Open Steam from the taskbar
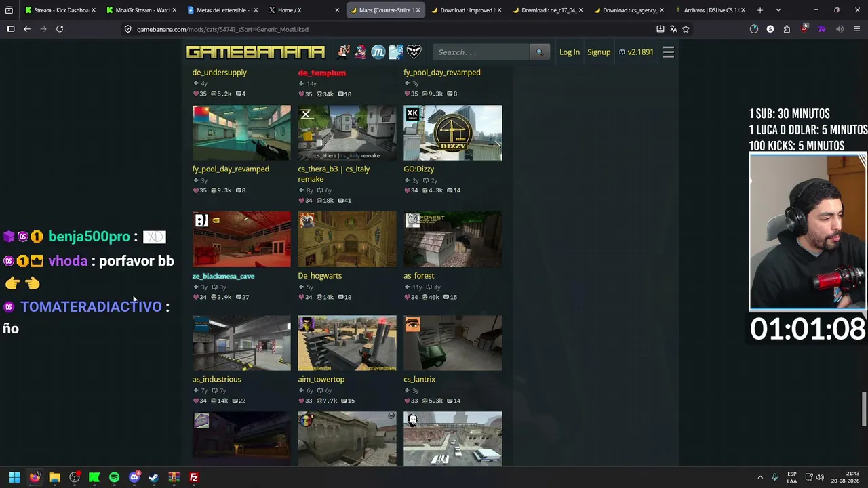This screenshot has width=868, height=488. click(x=154, y=478)
